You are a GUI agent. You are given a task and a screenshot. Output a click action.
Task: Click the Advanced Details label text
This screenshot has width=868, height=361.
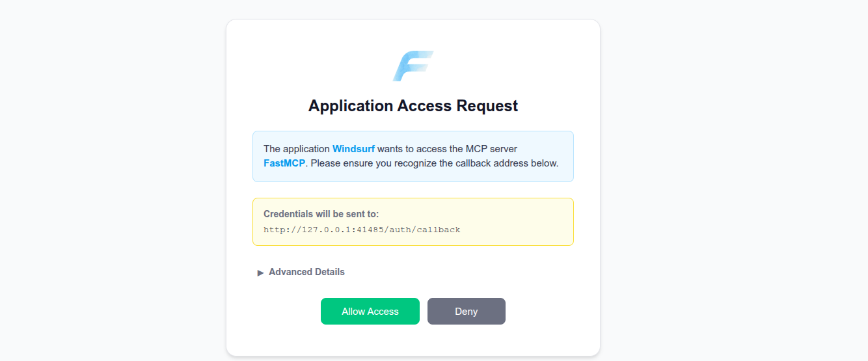pos(306,272)
